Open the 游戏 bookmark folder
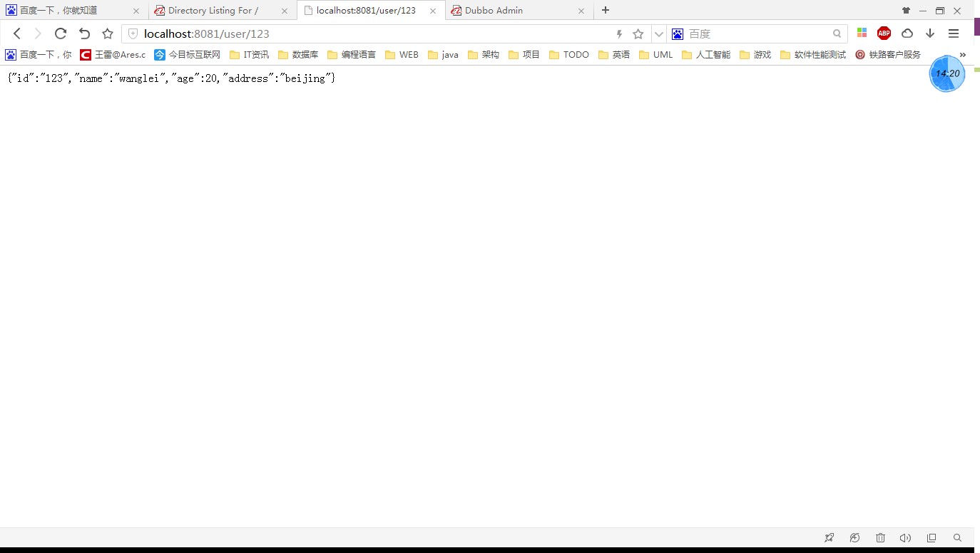980x553 pixels. click(x=755, y=55)
